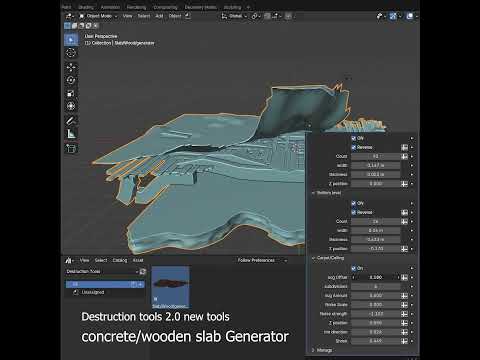Viewport: 480px width, 360px height.
Task: Uncheck the Carpet/Ceiling On checkbox
Action: point(354,268)
